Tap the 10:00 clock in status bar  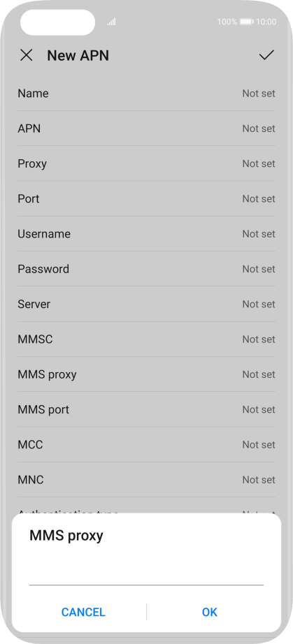(266, 22)
